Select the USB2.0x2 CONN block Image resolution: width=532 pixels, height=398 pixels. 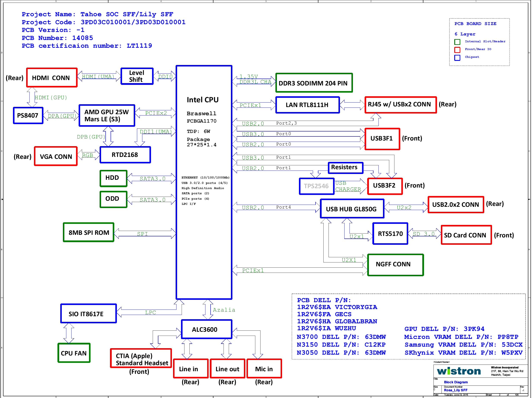(456, 205)
